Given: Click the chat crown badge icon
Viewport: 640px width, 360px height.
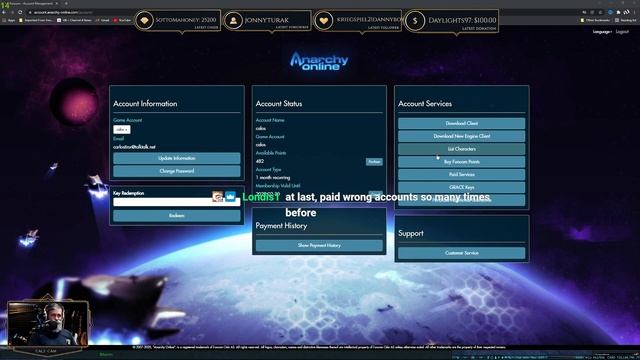Looking at the screenshot, I should [231, 197].
